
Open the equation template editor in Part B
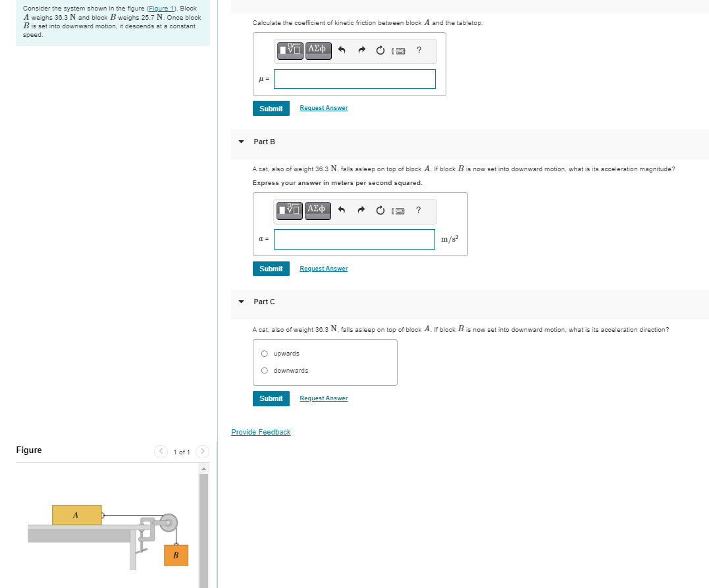[x=290, y=210]
